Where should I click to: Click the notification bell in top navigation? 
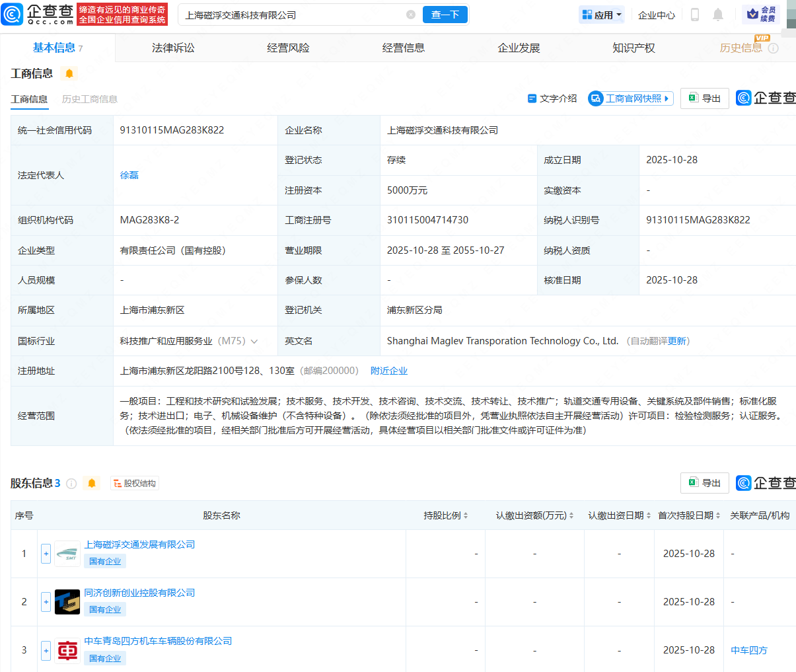pos(718,14)
